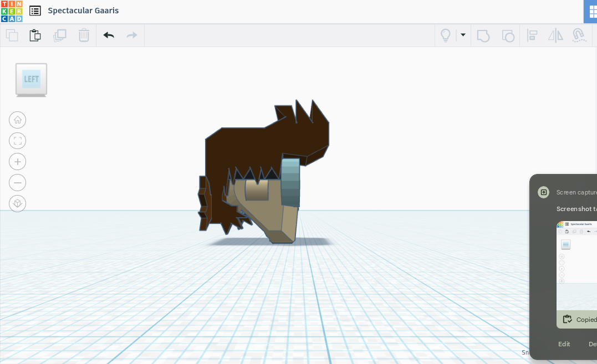
Task: Click the Group shapes icon
Action: click(483, 36)
